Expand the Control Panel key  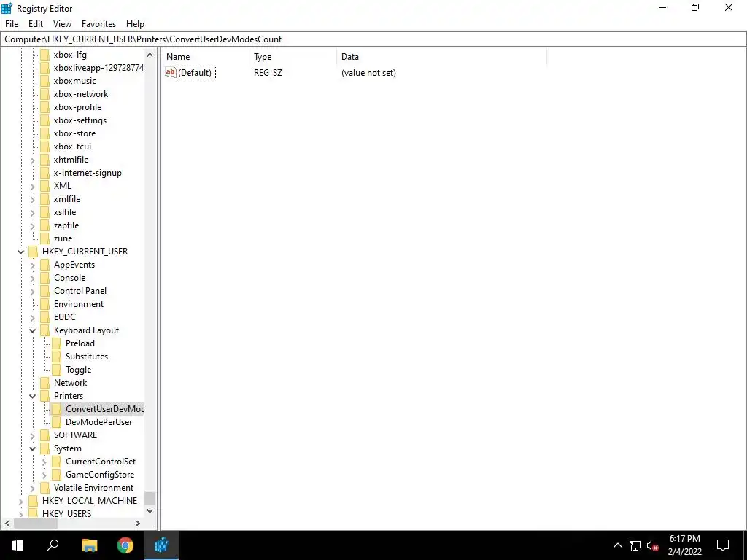(x=32, y=292)
